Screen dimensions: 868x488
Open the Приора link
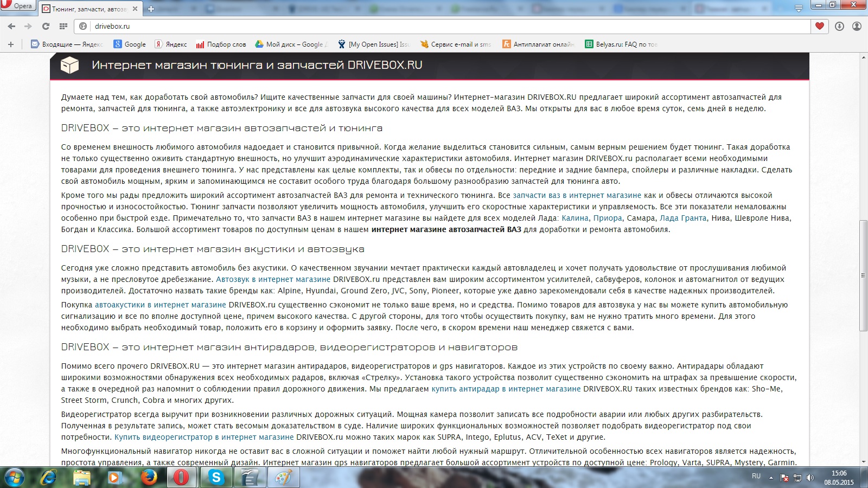(x=608, y=218)
